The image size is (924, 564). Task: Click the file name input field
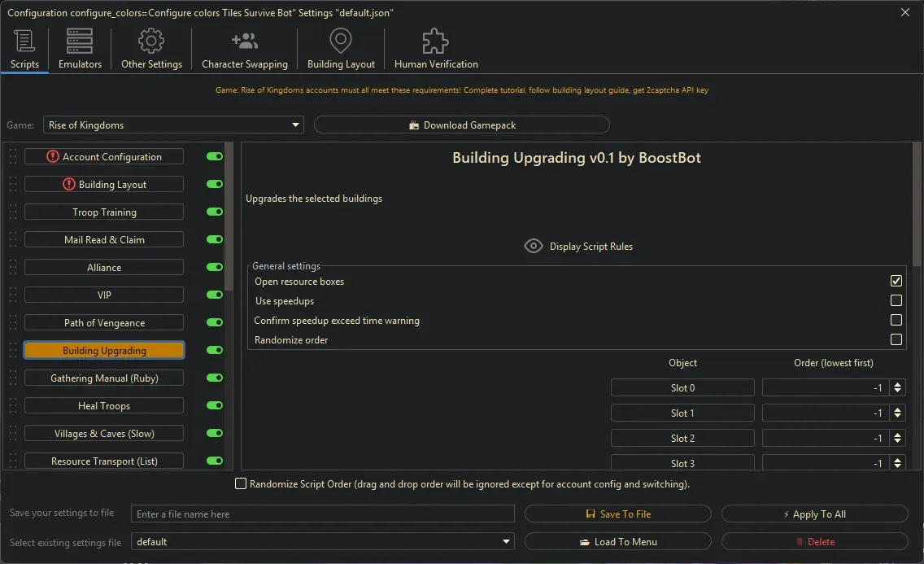pyautogui.click(x=322, y=514)
